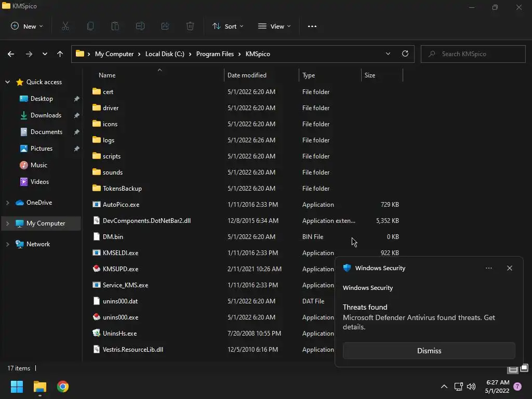Click the Copy icon in toolbar

point(90,26)
